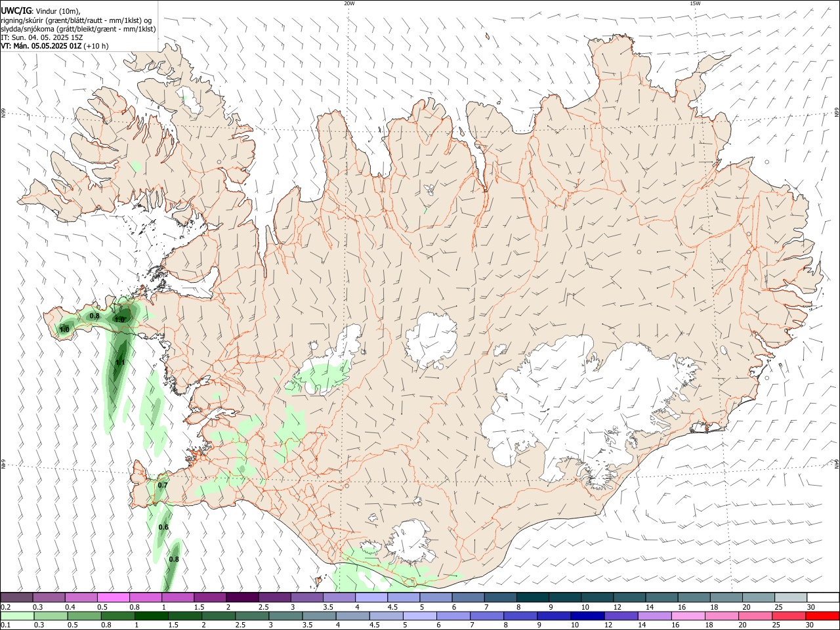This screenshot has width=840, height=630.
Task: Click the 0.2 label under the snow scale
Action: pyautogui.click(x=5, y=607)
